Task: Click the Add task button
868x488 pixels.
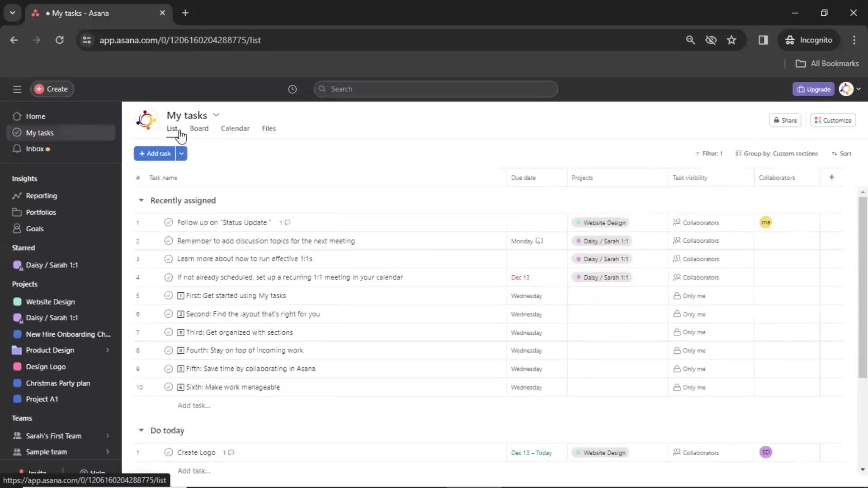Action: click(155, 153)
